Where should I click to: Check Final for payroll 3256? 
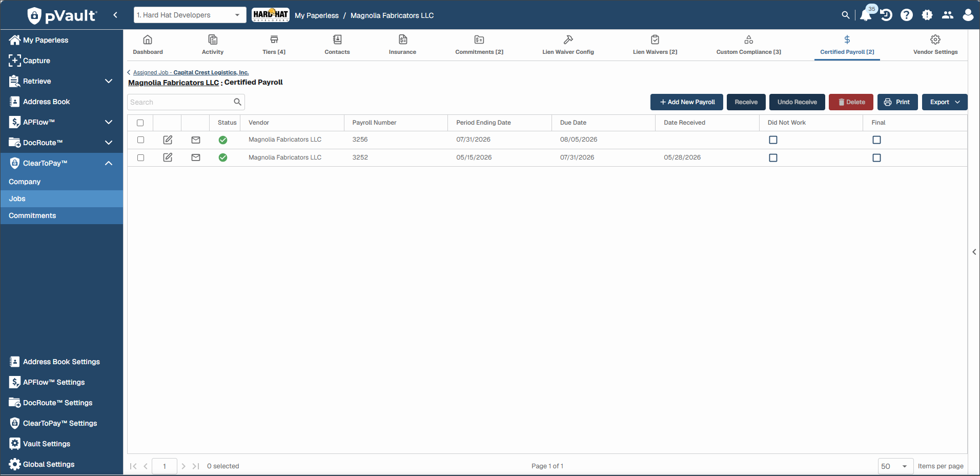coord(876,140)
